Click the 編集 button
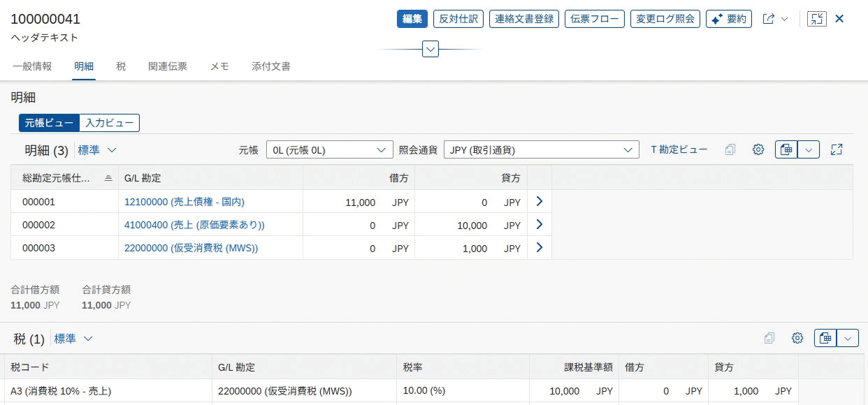This screenshot has height=405, width=868. tap(412, 19)
